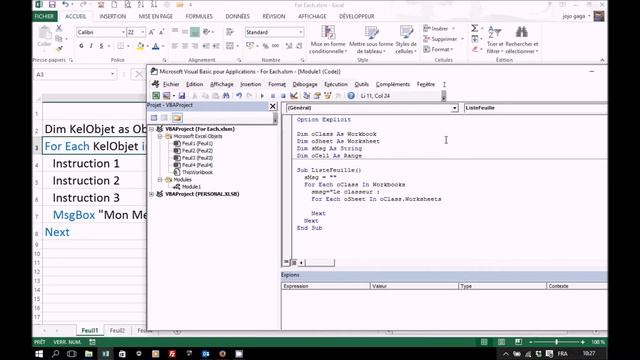Open the Calibri font name dropdown
640x360 pixels.
pyautogui.click(x=123, y=32)
